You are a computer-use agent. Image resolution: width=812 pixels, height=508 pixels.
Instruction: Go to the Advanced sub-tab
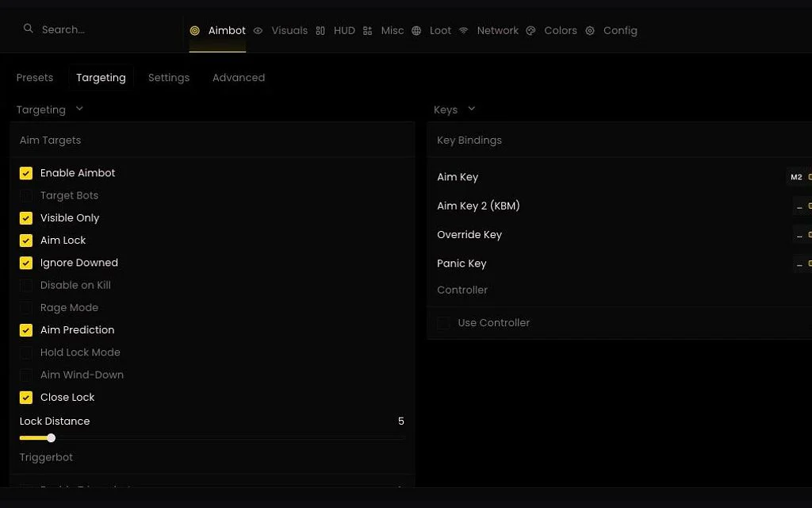pos(239,78)
